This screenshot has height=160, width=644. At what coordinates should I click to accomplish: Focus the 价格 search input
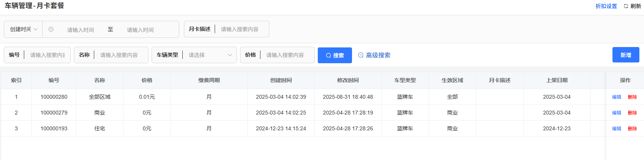point(287,55)
